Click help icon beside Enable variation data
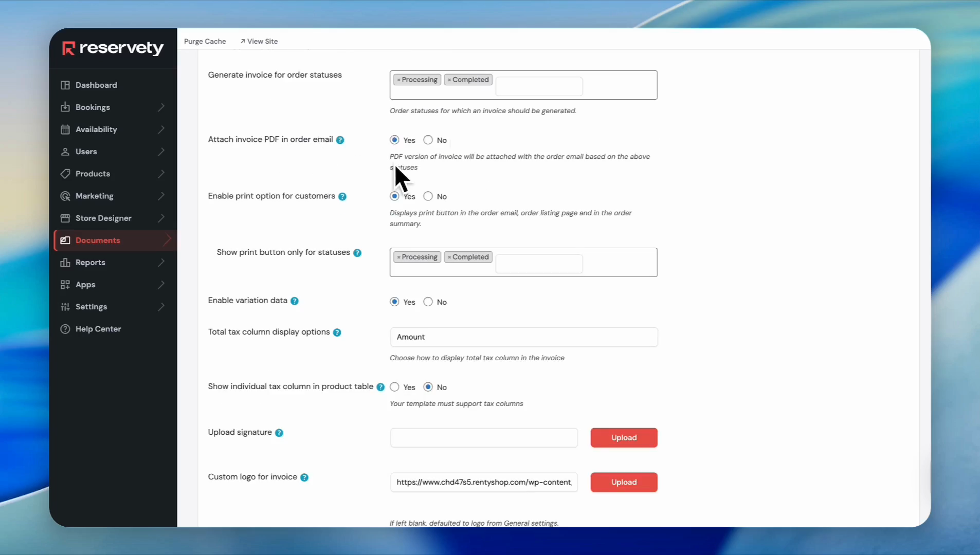 click(x=295, y=301)
